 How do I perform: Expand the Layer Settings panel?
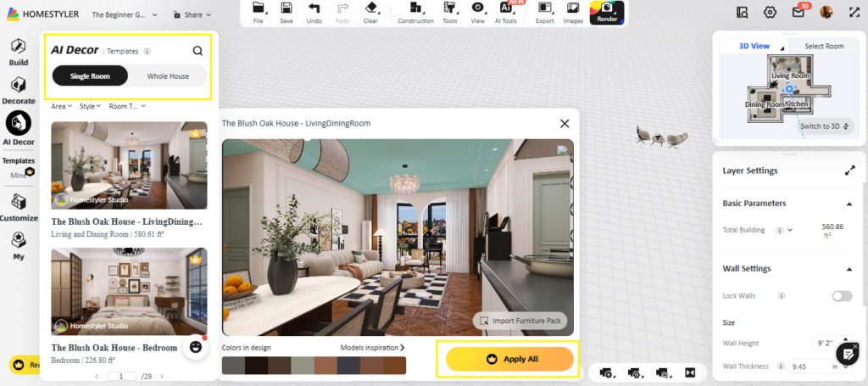[x=849, y=171]
